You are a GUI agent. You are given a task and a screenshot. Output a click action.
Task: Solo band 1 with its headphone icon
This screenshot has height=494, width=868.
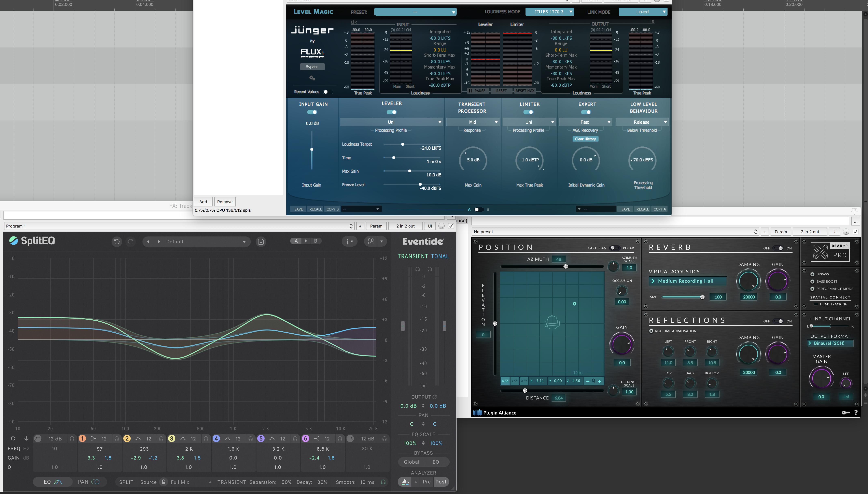(x=116, y=439)
